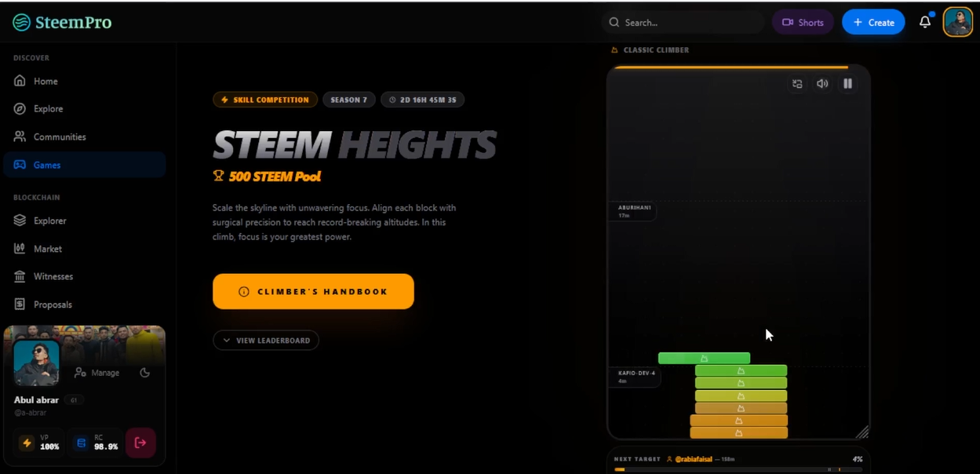Click the swap view icon beside the sound button
Viewport: 980px width, 474px height.
(797, 83)
